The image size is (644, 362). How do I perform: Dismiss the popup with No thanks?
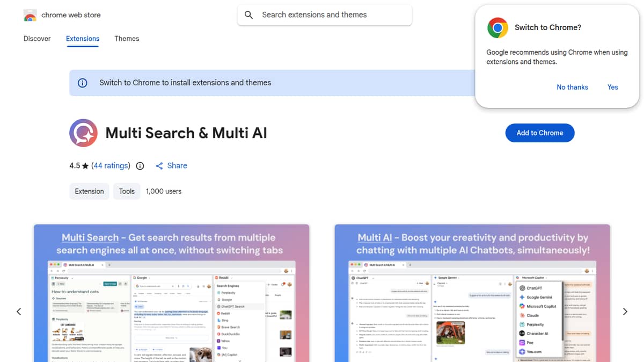572,87
